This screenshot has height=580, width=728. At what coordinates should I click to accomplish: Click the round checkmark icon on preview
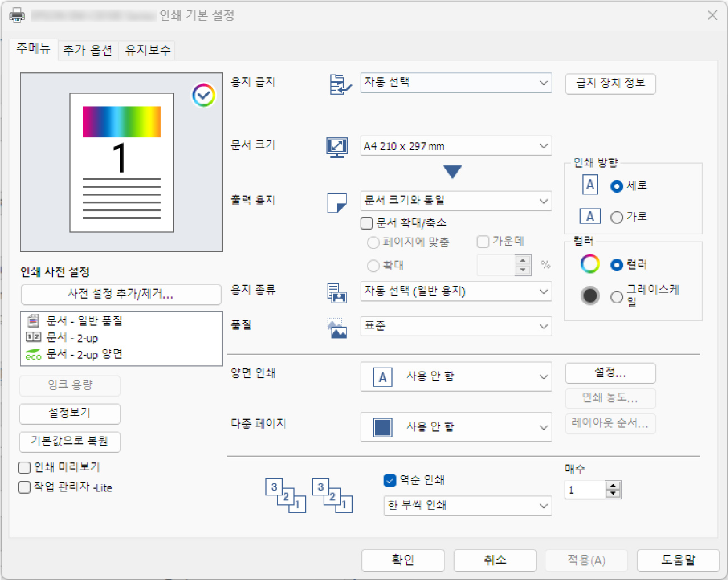coord(203,96)
